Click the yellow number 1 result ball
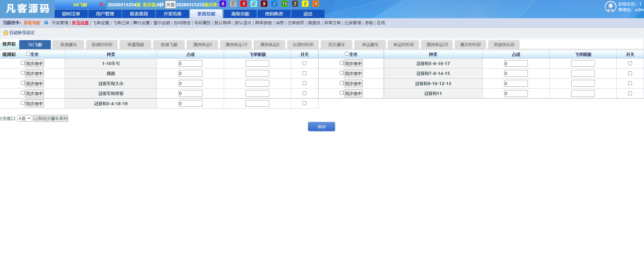 coord(305,4)
